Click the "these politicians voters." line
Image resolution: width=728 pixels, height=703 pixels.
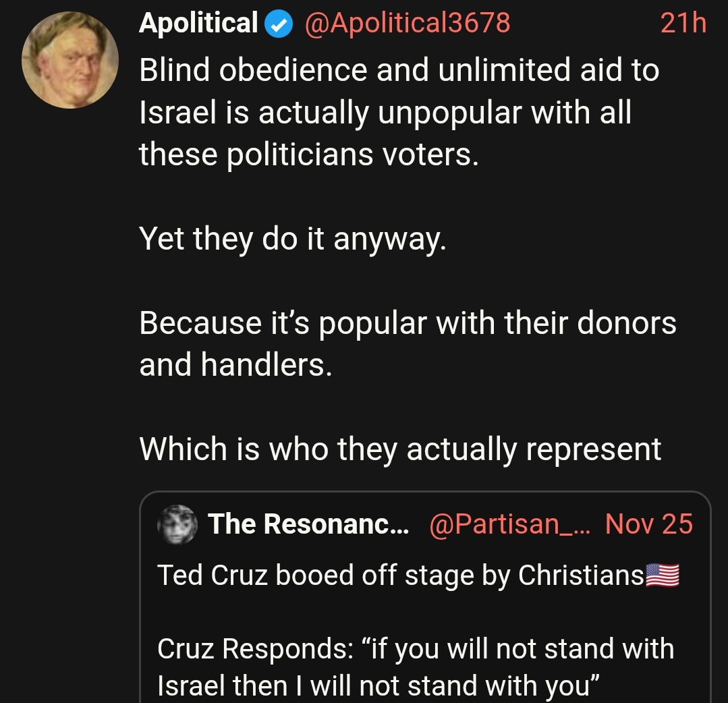click(308, 155)
